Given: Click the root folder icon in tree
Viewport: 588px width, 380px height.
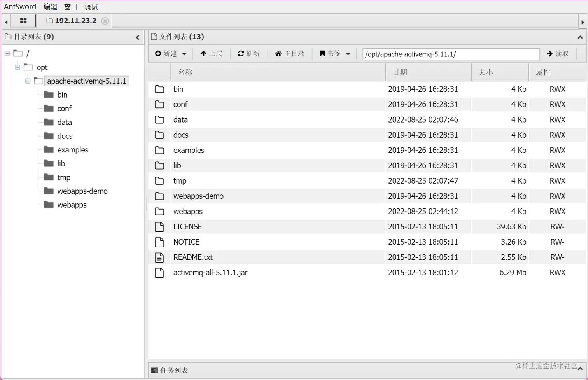Looking at the screenshot, I should coord(18,53).
